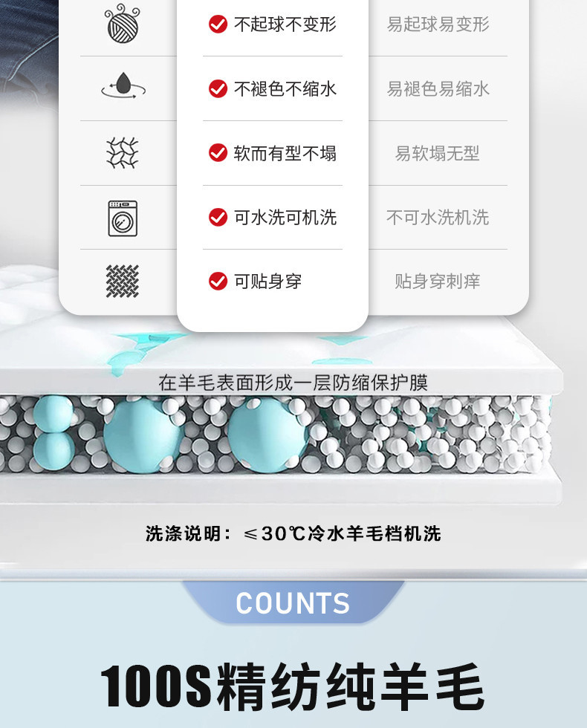Select the COUNTS tab label

293,603
